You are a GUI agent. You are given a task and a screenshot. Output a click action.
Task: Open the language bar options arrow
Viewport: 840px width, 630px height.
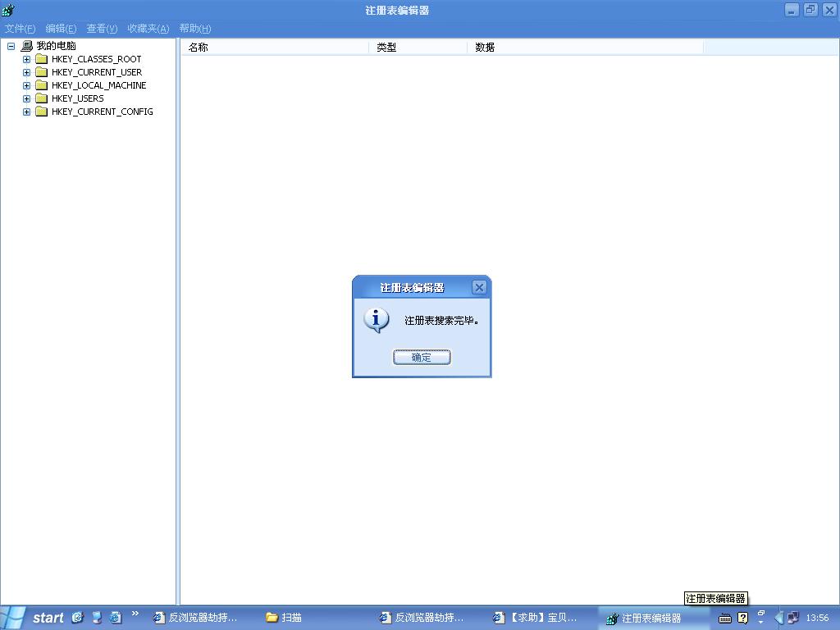760,621
